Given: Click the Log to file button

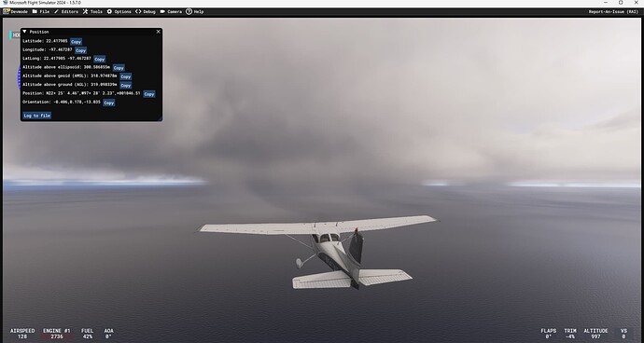Looking at the screenshot, I should [37, 116].
